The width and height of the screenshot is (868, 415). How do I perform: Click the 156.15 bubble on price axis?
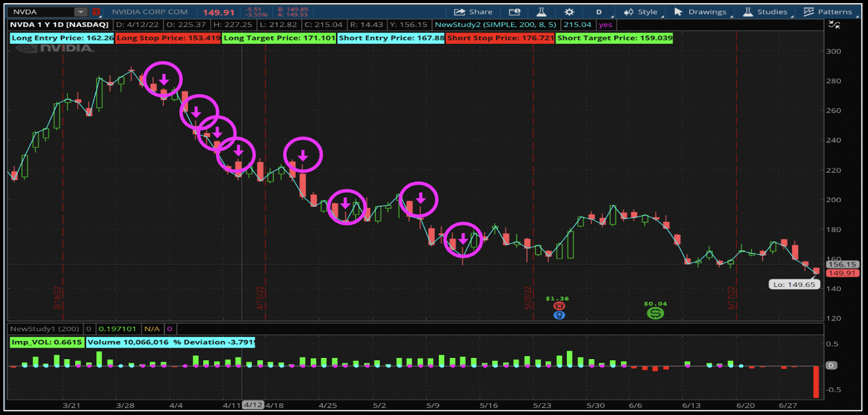coord(843,264)
